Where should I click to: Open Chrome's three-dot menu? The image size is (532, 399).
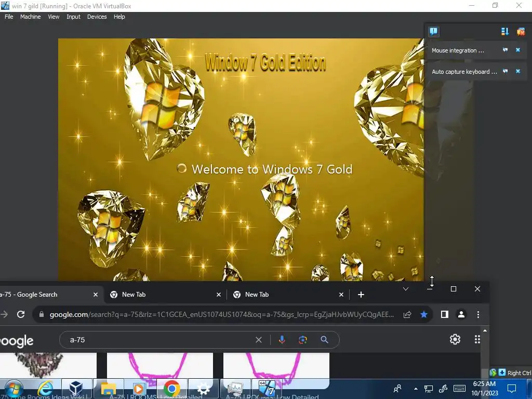point(478,314)
